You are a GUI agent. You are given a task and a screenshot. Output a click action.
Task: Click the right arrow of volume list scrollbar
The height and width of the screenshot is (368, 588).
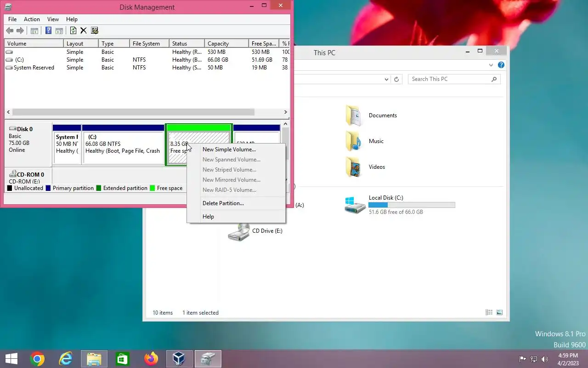click(285, 112)
